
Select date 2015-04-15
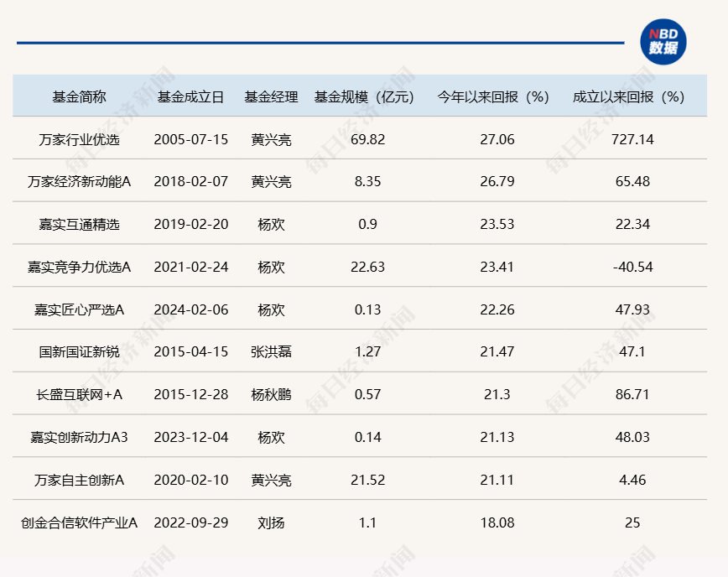[191, 352]
